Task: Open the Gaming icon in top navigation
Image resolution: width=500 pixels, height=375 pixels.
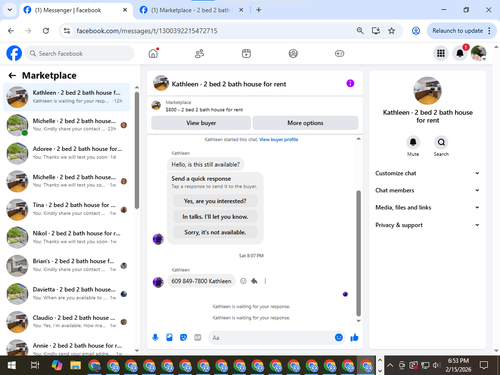Action: (x=339, y=53)
